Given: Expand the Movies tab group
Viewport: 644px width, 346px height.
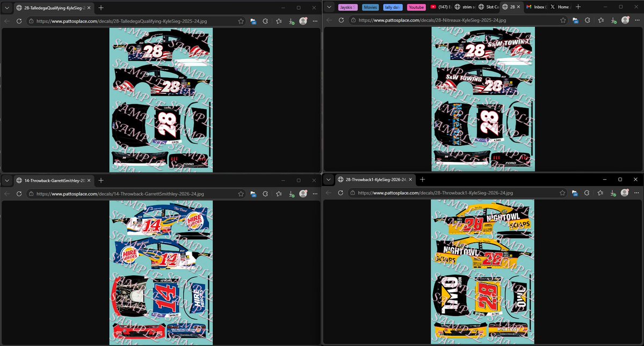Looking at the screenshot, I should [x=370, y=7].
